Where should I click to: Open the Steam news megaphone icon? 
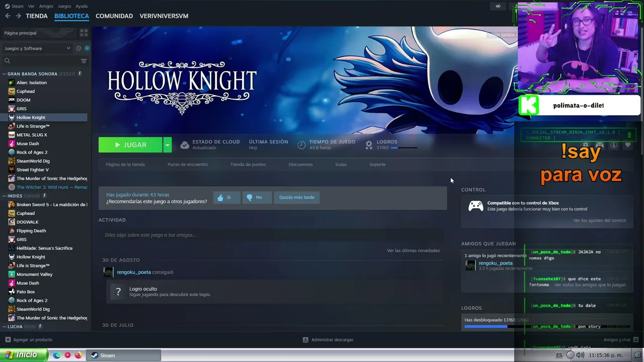(x=498, y=7)
